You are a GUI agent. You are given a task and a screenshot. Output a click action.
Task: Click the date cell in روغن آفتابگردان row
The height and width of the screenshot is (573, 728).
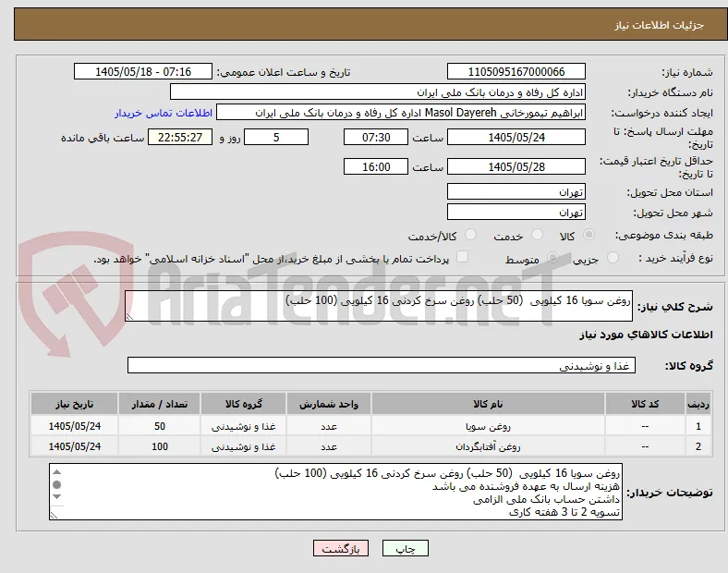74,446
